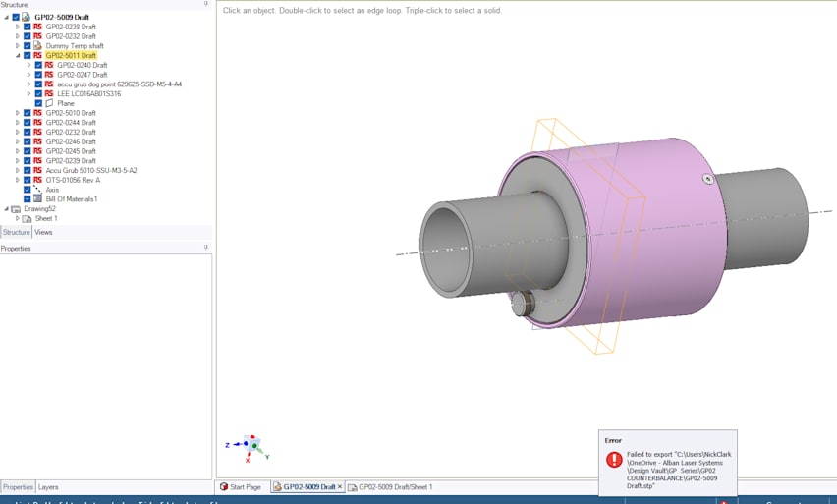Click the RS icon next to GP02-5010 Draft
Screen dimensions: 837x504
pos(37,113)
